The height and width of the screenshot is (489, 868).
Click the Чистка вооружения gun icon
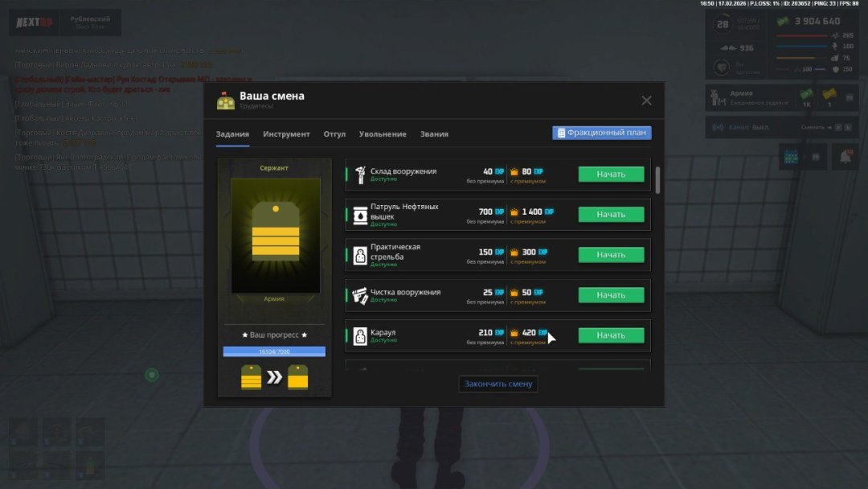(x=360, y=295)
